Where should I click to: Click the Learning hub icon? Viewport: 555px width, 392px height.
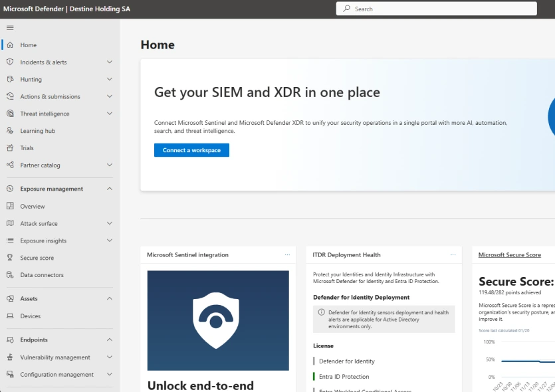pos(10,130)
